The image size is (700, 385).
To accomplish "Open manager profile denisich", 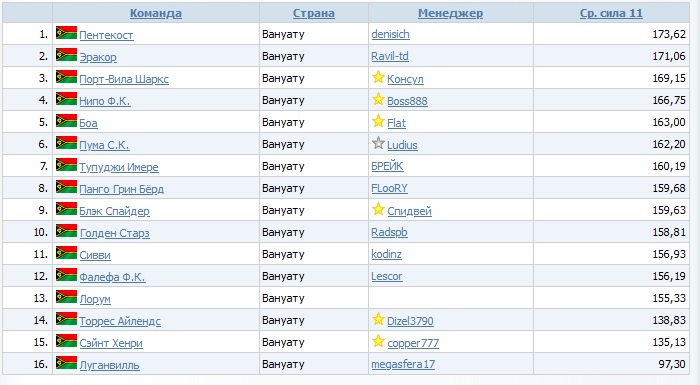I will pos(390,34).
